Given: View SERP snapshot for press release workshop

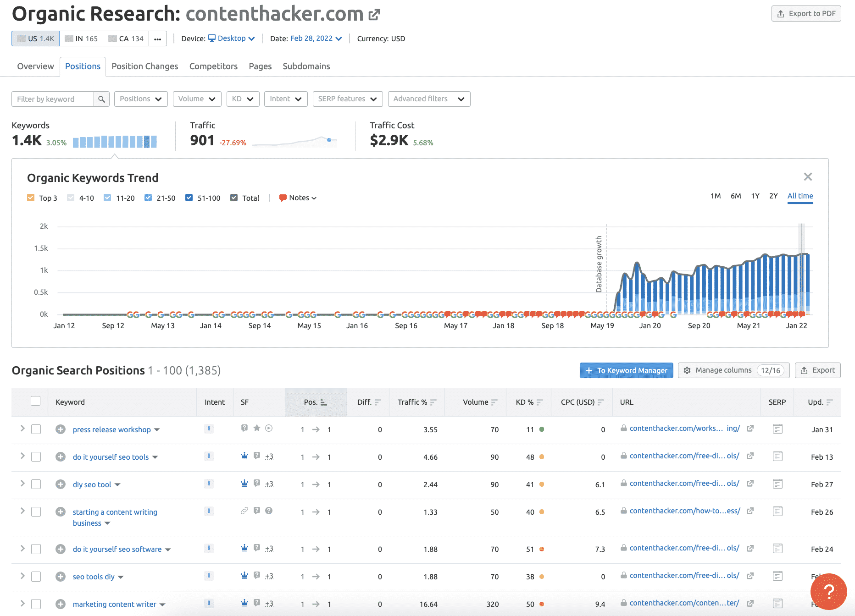Looking at the screenshot, I should pyautogui.click(x=777, y=429).
